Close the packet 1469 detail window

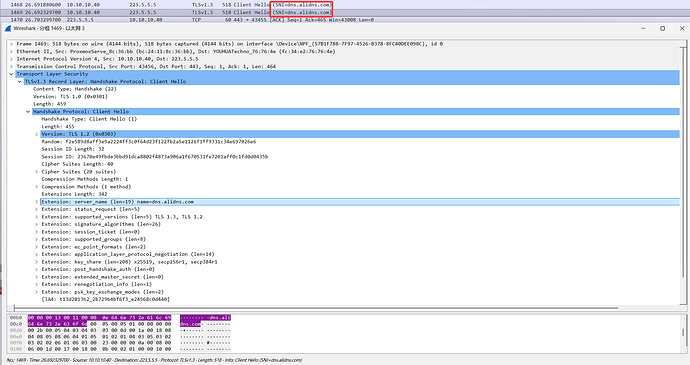(682, 29)
